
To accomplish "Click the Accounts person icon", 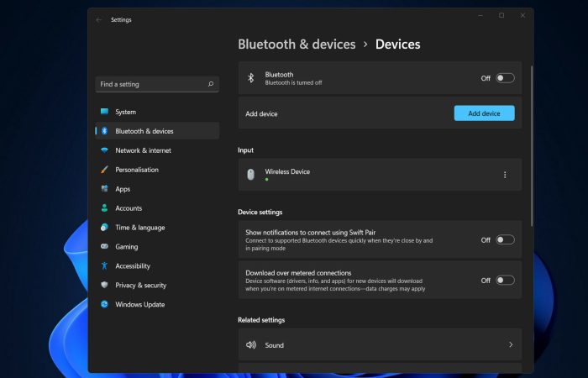I will [105, 207].
